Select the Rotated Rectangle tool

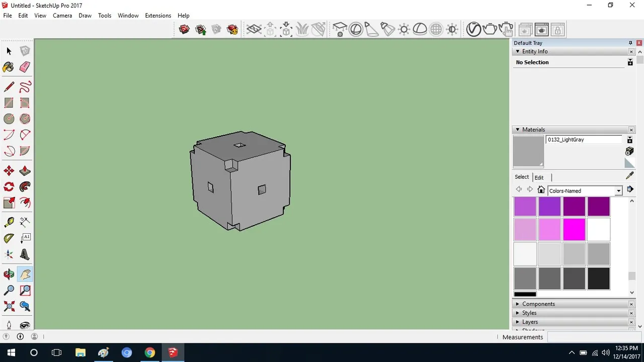click(25, 103)
